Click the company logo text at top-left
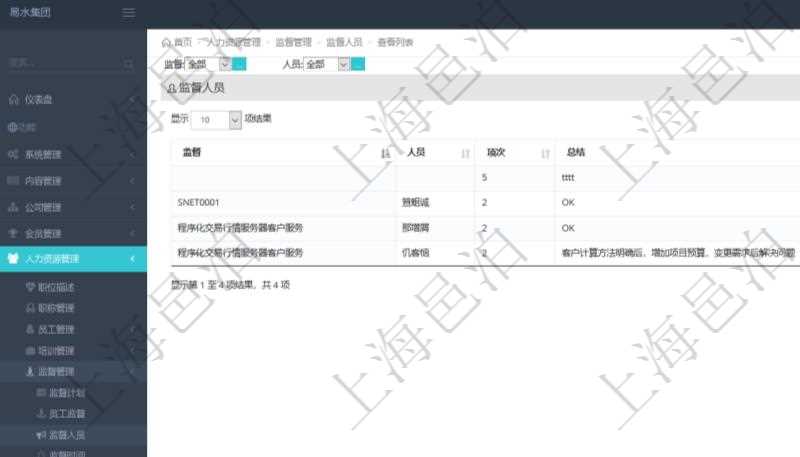The width and height of the screenshot is (800, 457). tap(30, 13)
